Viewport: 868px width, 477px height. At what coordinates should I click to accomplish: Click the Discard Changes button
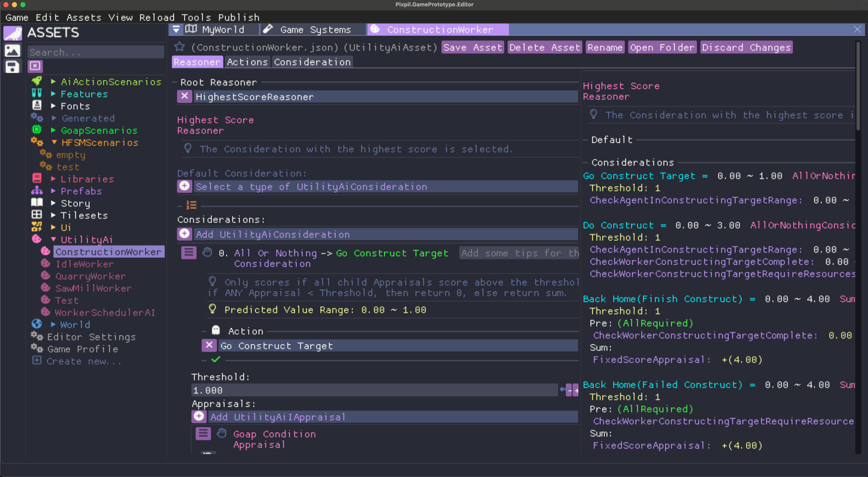click(x=746, y=48)
